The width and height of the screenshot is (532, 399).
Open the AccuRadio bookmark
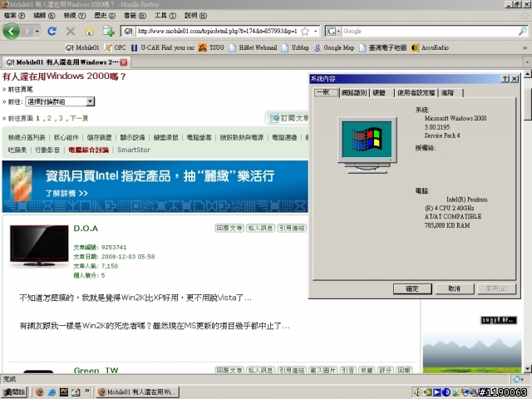pyautogui.click(x=430, y=47)
